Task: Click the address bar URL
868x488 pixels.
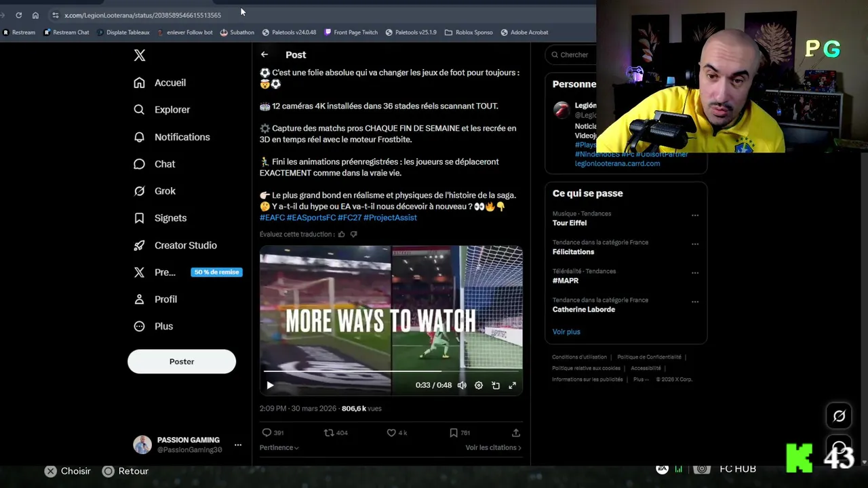Action: tap(142, 15)
